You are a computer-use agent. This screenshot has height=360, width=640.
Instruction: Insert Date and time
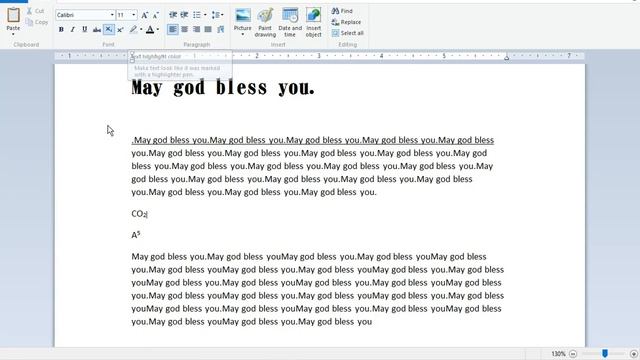point(290,22)
